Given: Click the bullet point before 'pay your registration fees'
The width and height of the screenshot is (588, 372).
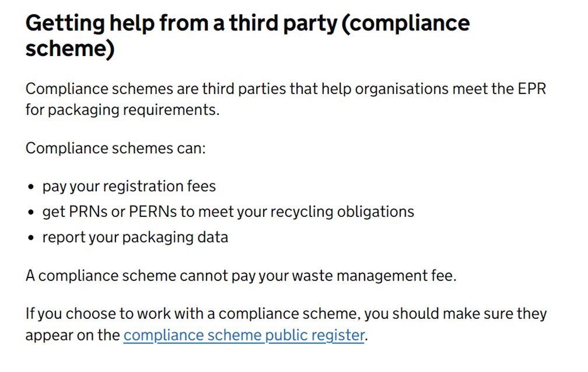Looking at the screenshot, I should (31, 187).
